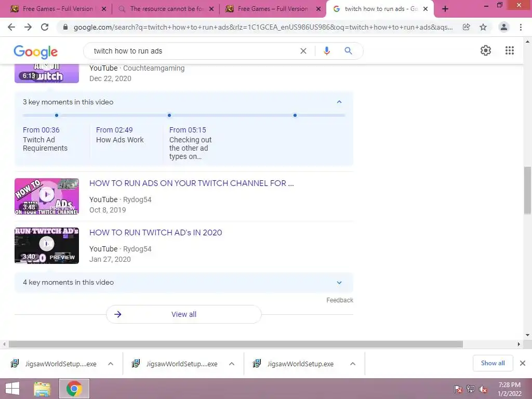Image resolution: width=532 pixels, height=399 pixels.
Task: Open 'HOW TO RUN ADS ON YOUR TWITCH CHANNEL' link
Action: tap(191, 183)
